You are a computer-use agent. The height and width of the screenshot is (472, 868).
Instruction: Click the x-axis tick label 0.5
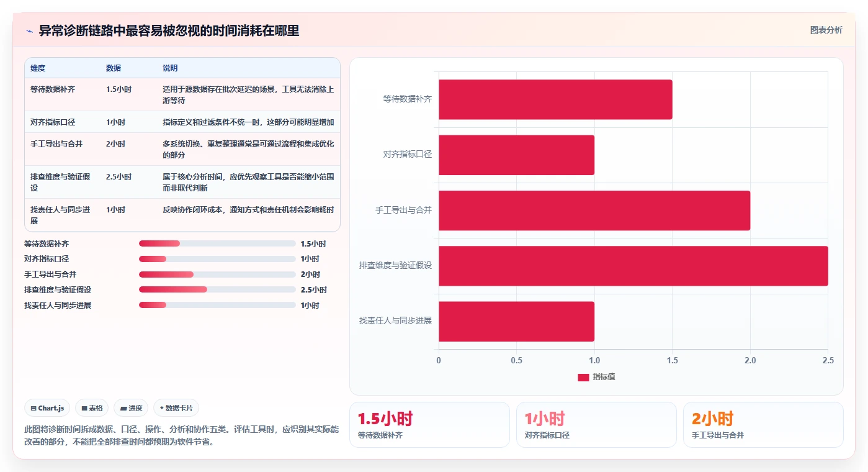click(516, 360)
